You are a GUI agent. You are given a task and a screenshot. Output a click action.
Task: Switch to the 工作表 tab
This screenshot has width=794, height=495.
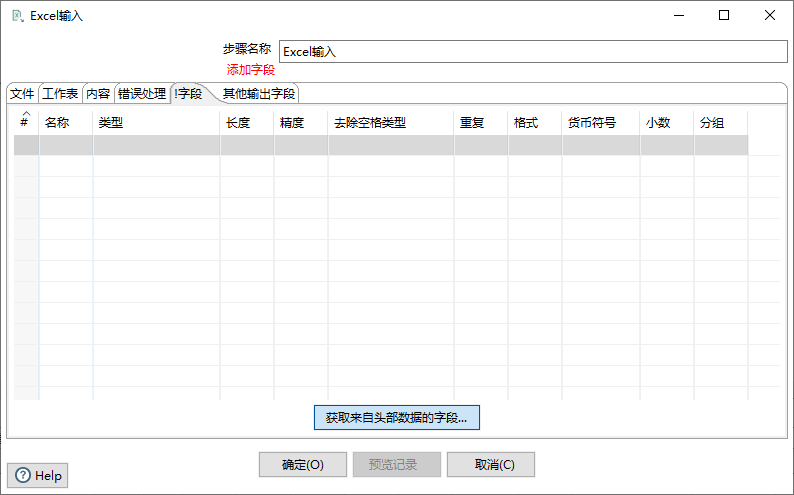(x=60, y=94)
